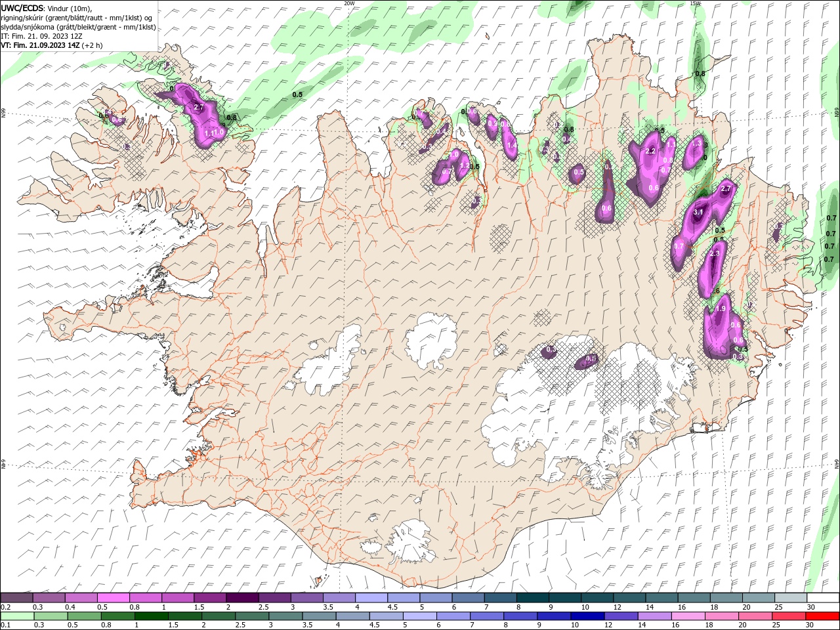Click the offshore 0.5 rain label north of Iceland

coord(297,94)
